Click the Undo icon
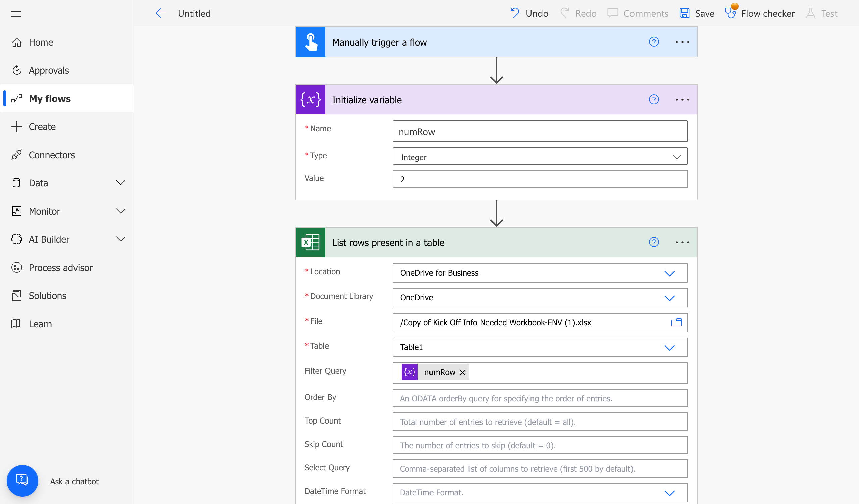This screenshot has height=504, width=859. tap(515, 13)
